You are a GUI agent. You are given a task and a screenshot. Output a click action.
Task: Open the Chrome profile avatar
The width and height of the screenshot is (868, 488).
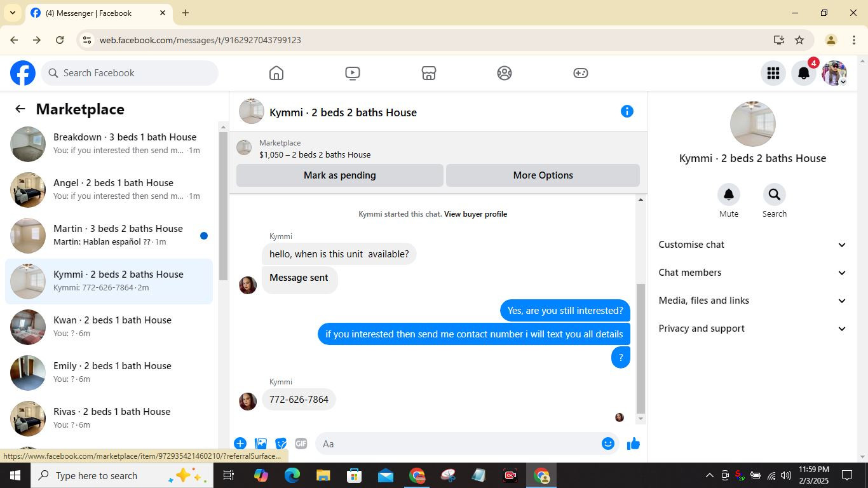pos(831,40)
